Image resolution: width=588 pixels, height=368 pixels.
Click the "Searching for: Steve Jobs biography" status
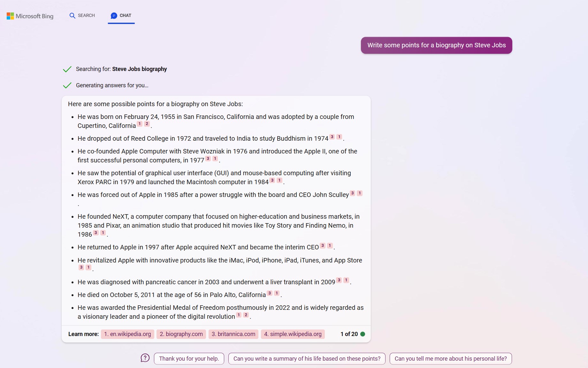tap(121, 69)
